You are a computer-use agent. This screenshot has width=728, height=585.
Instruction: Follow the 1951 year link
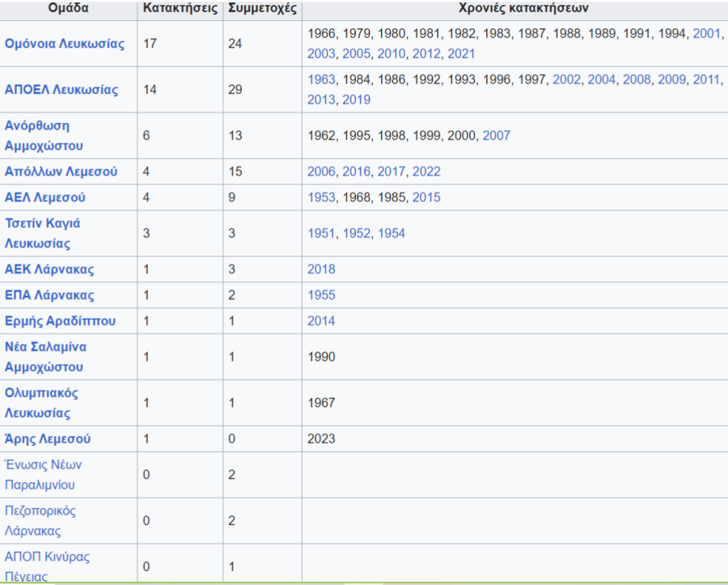(x=321, y=234)
